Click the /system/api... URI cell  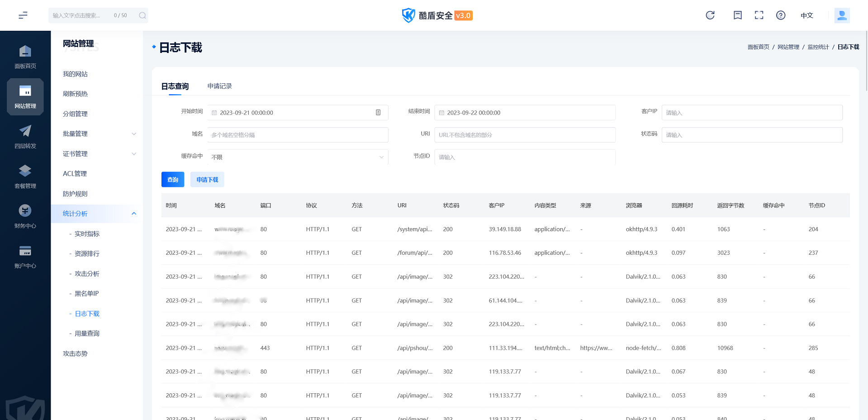point(415,229)
